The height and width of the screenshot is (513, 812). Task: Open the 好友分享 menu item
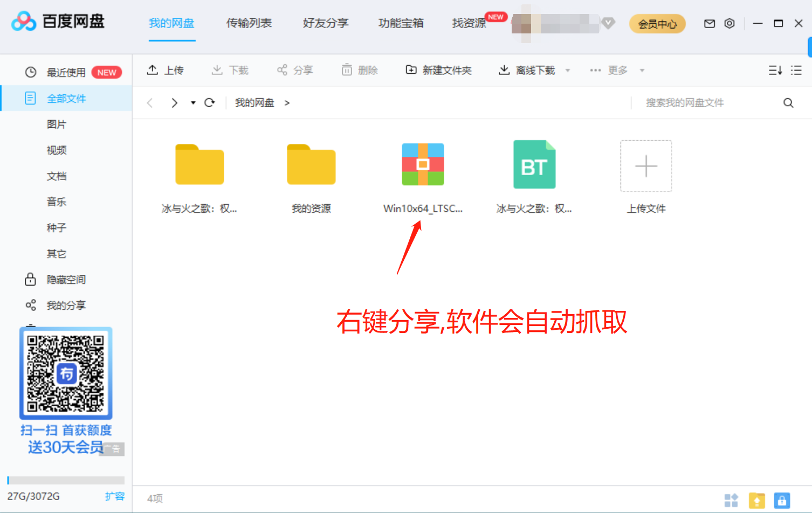click(326, 24)
